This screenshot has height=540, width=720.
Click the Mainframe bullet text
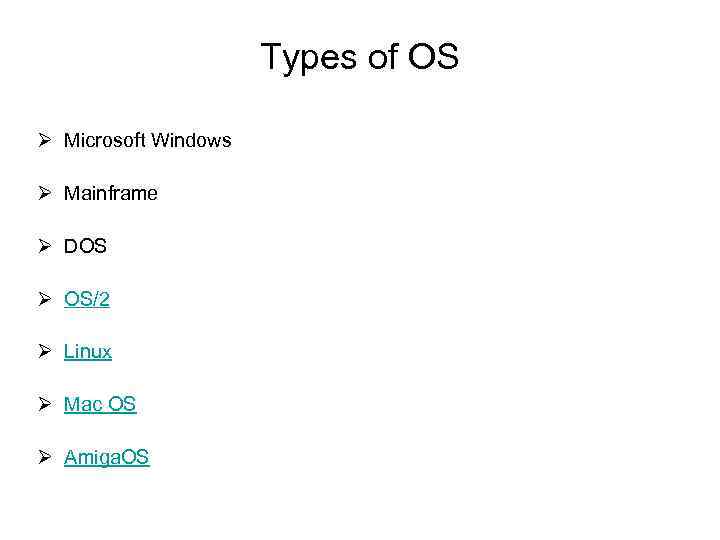click(x=110, y=193)
